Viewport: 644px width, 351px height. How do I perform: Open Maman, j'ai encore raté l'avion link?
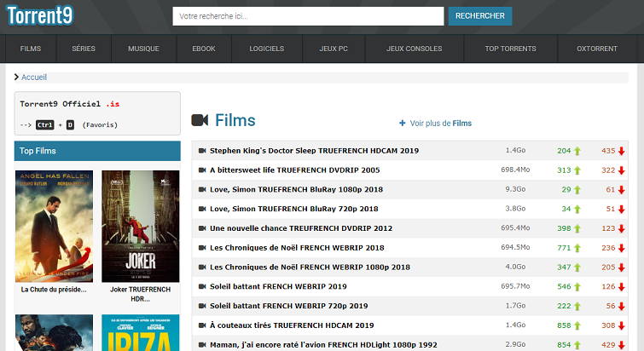323,345
